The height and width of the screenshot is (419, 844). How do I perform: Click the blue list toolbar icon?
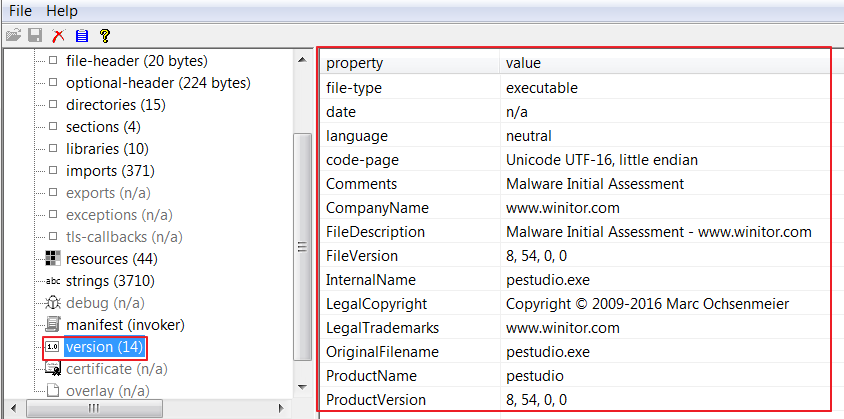pyautogui.click(x=82, y=36)
